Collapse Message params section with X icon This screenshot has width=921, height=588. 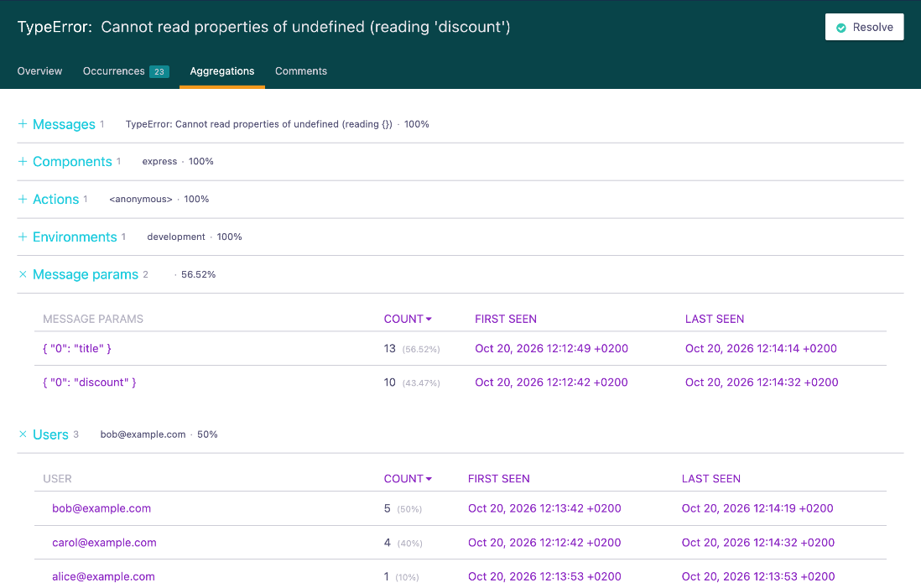click(x=23, y=274)
